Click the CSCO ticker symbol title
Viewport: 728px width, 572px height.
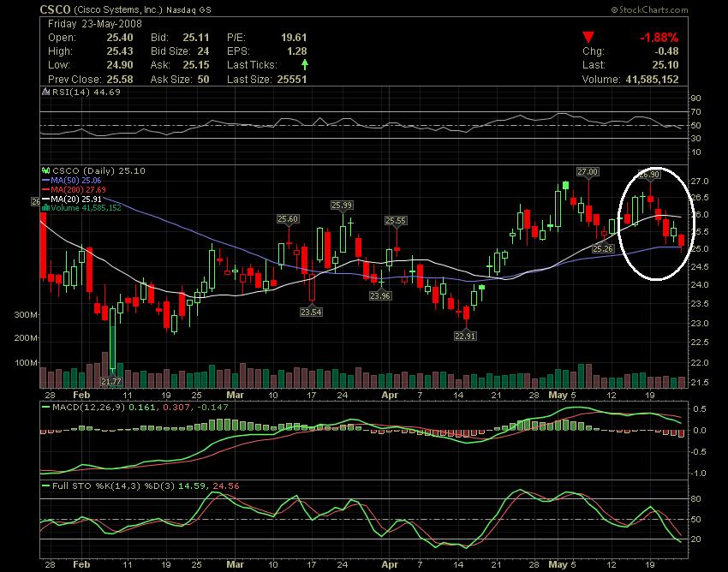click(x=55, y=9)
